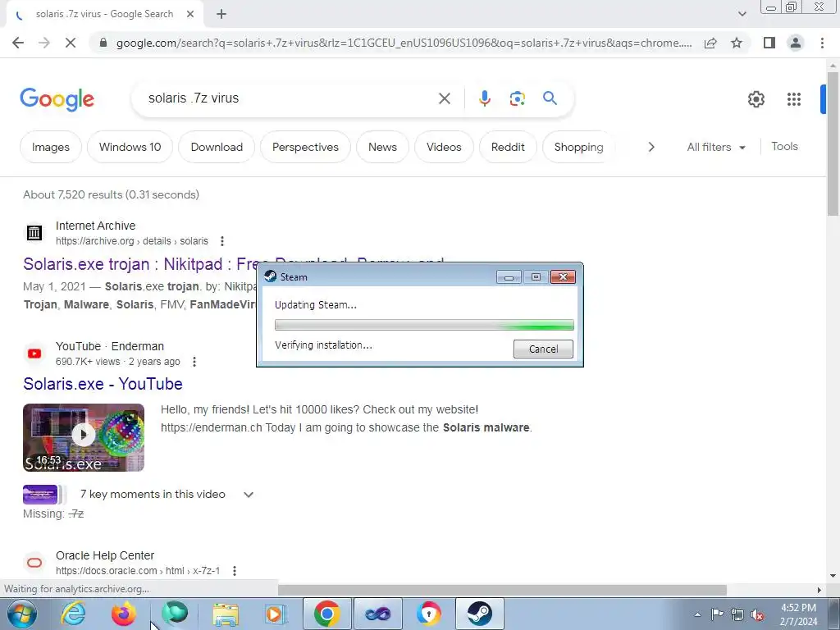This screenshot has height=630, width=840.
Task: Share this page from the address bar
Action: [x=710, y=43]
